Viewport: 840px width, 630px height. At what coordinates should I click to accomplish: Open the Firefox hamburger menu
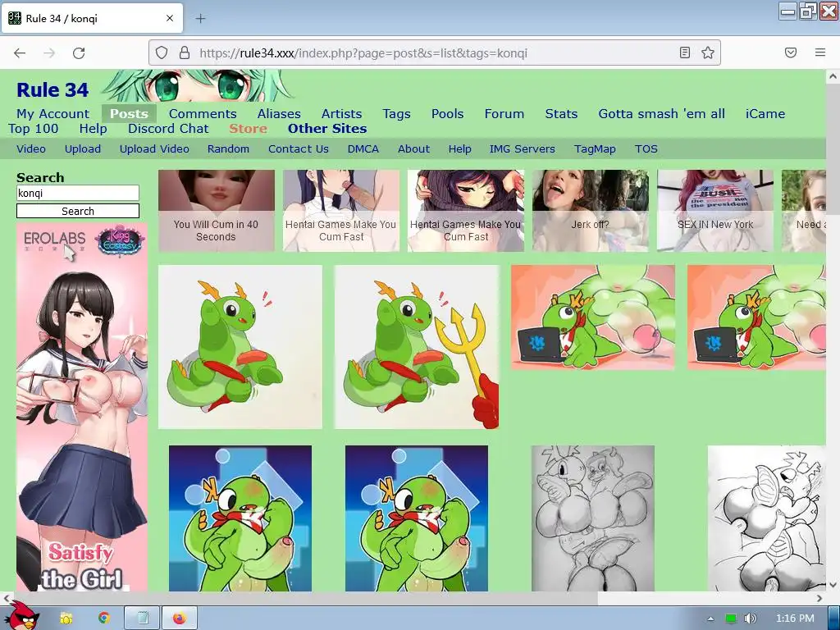click(x=820, y=52)
